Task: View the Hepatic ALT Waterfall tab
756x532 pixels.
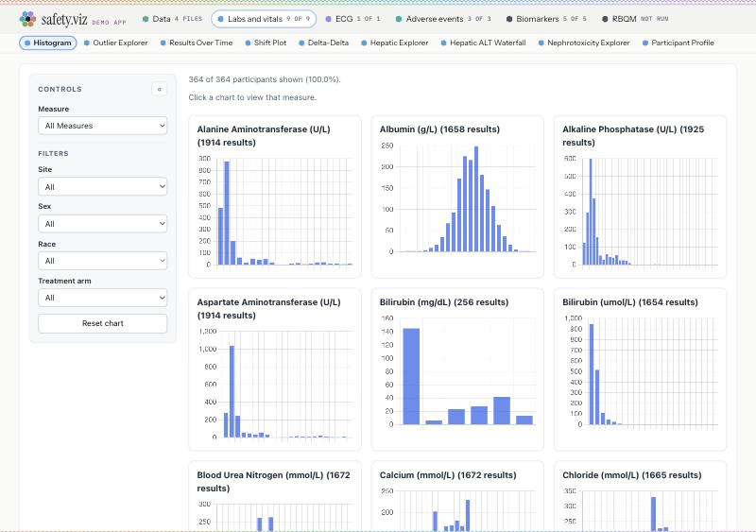Action: pyautogui.click(x=483, y=43)
